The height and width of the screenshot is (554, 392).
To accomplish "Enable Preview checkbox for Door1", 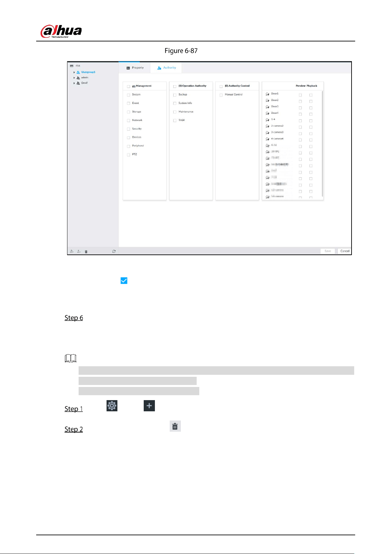I will [x=300, y=95].
